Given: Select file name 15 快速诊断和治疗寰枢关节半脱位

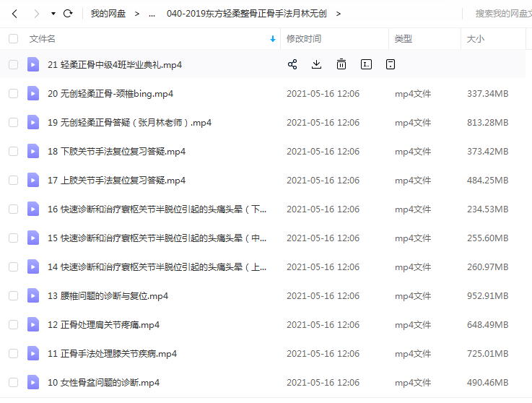Looking at the screenshot, I should click(x=157, y=238).
